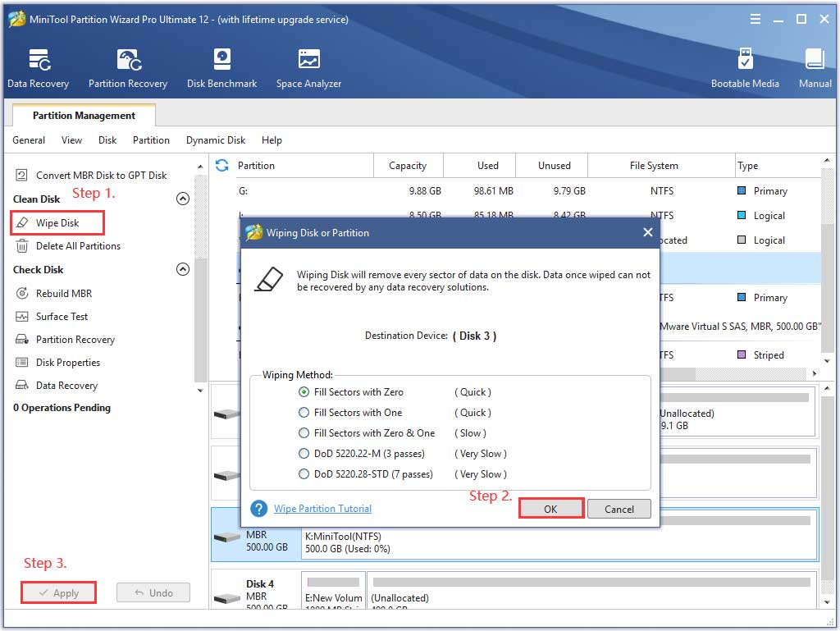Screen dimensions: 840x631
Task: Click Convert MBR Disk to GPT Disk label
Action: 101,175
